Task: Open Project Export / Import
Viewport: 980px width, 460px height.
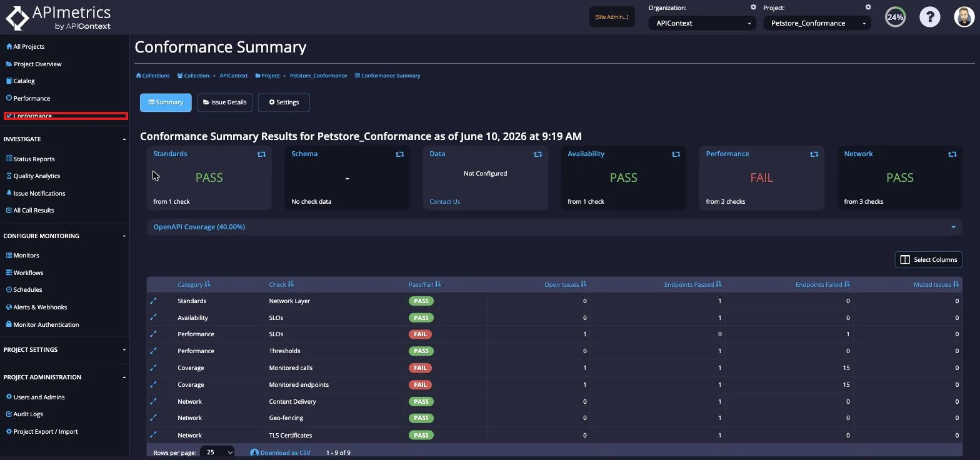Action: [x=42, y=431]
